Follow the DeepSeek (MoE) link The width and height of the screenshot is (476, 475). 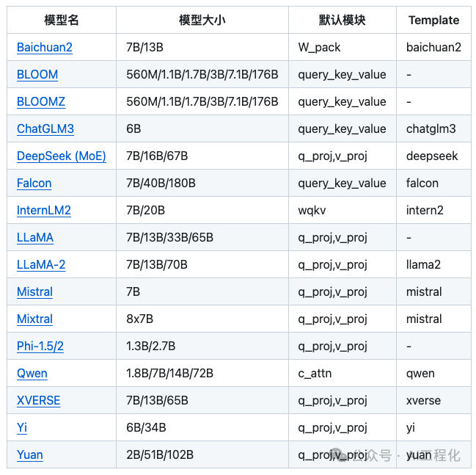pyautogui.click(x=62, y=156)
